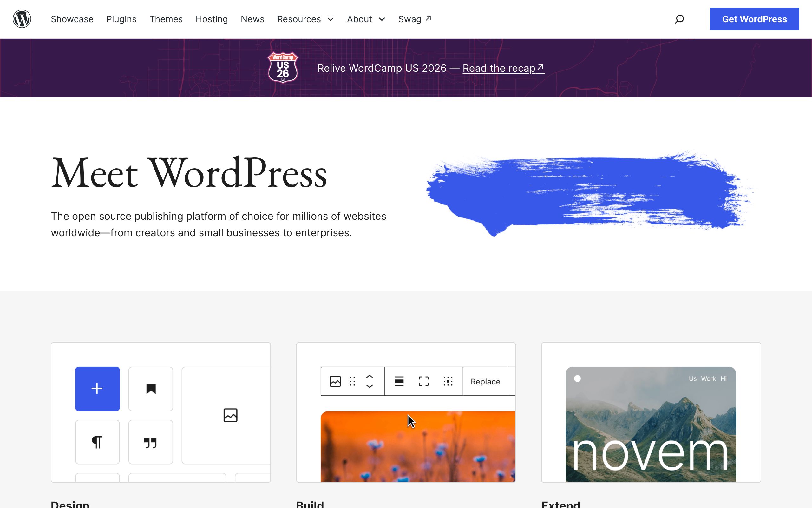Open the Showcase menu item
Viewport: 812px width, 508px height.
[72, 19]
